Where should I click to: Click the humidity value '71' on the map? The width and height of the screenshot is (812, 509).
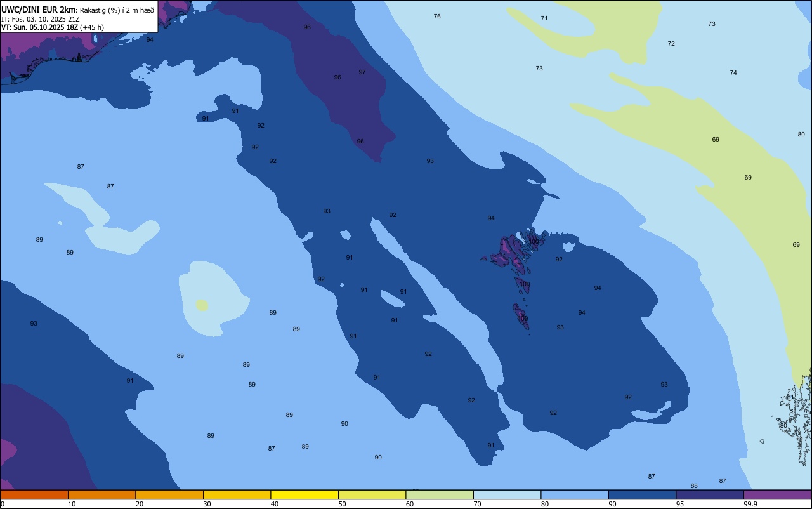click(x=544, y=18)
